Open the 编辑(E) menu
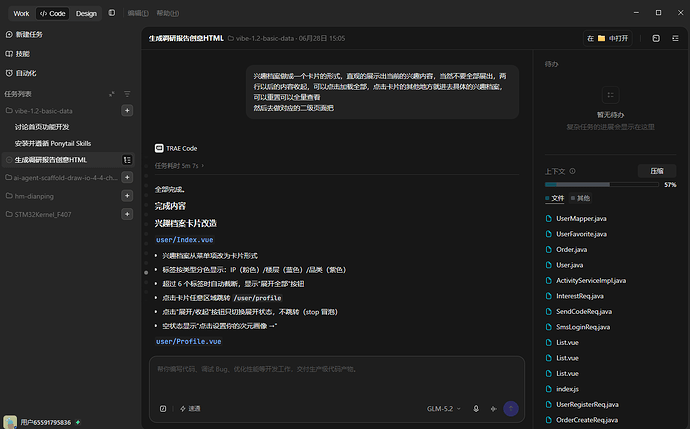The width and height of the screenshot is (690, 429). coord(138,13)
